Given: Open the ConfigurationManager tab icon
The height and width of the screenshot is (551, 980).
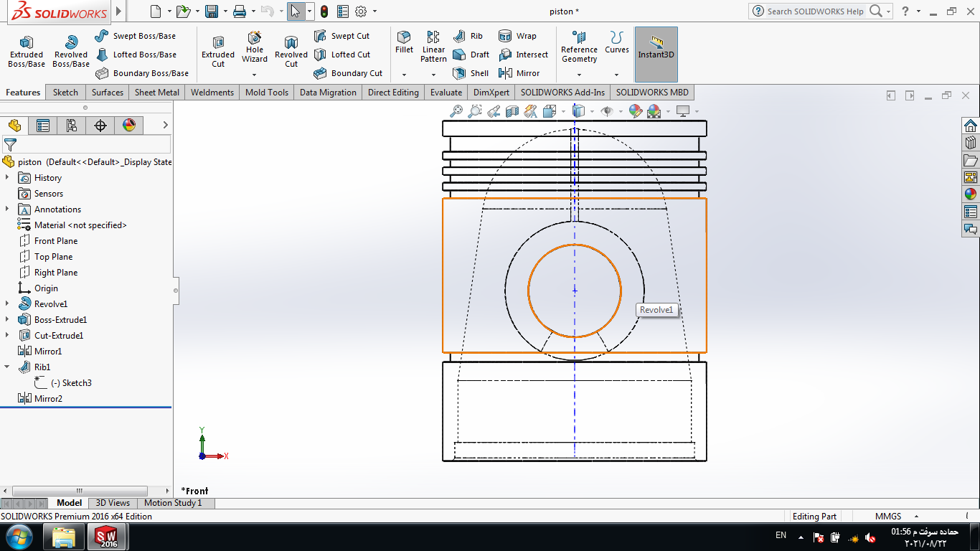Looking at the screenshot, I should click(x=72, y=126).
